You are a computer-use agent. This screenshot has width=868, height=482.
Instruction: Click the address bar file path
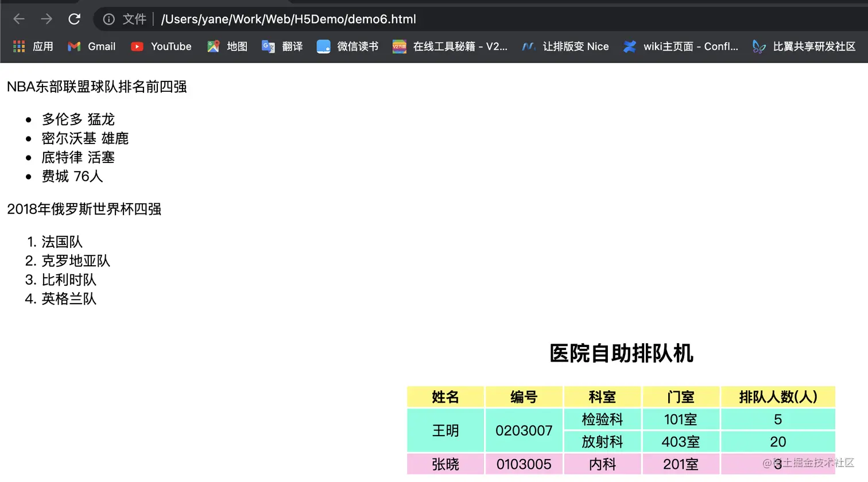(x=287, y=19)
